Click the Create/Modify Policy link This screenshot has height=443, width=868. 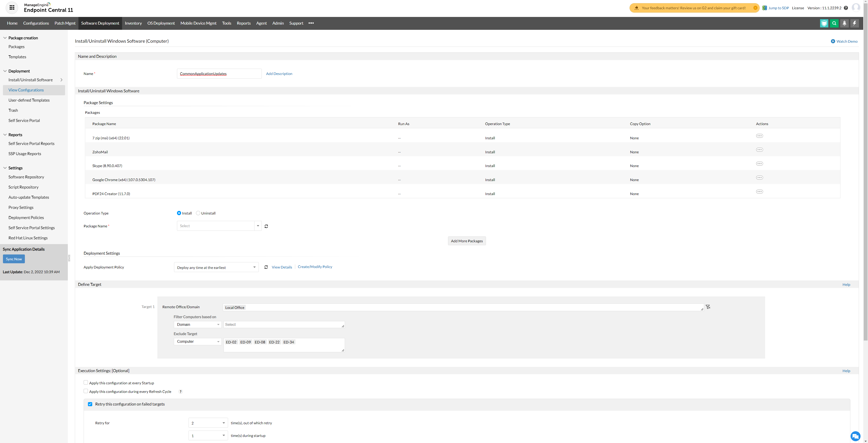pos(315,267)
